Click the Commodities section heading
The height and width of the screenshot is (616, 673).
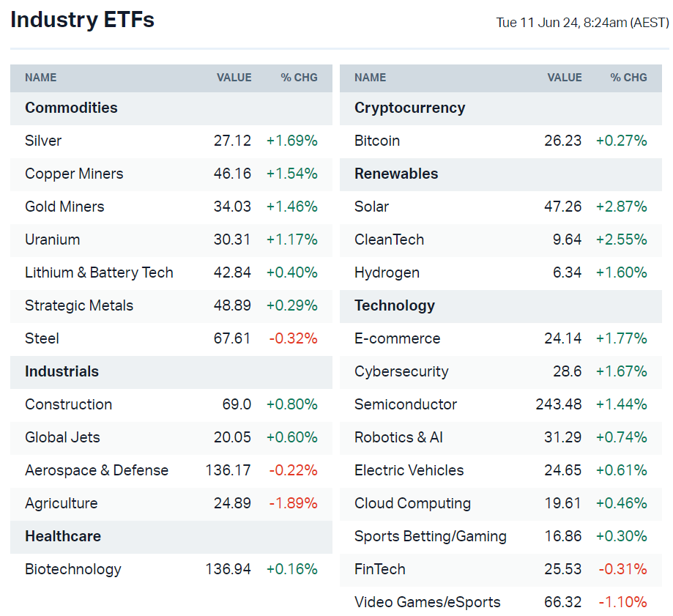pos(71,108)
